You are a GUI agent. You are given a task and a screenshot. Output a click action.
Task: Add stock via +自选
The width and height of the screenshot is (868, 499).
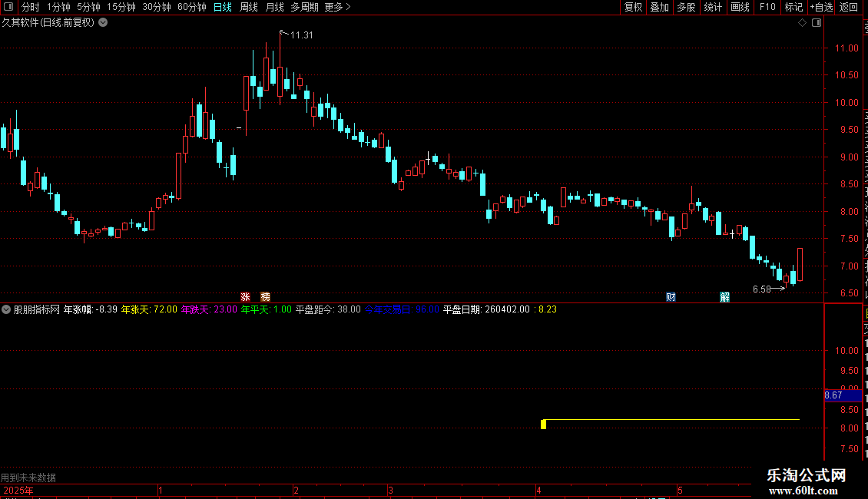pos(821,7)
